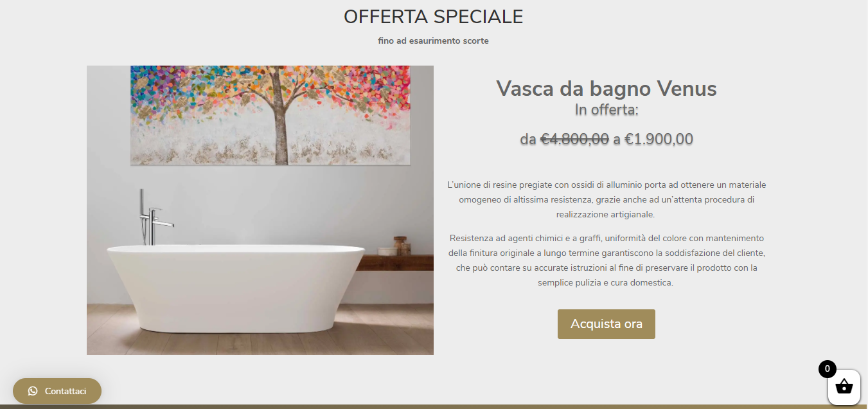Click the fino ad esaurimento scorte subtitle
This screenshot has height=409, width=868.
pyautogui.click(x=434, y=41)
